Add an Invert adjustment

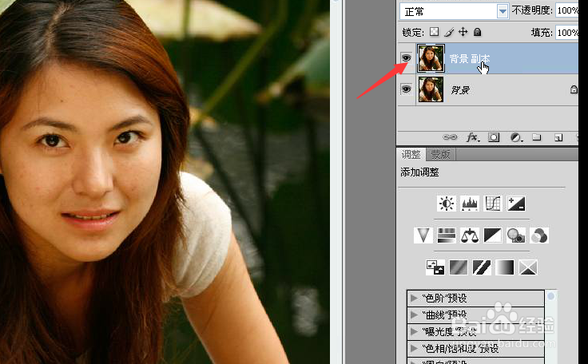(435, 267)
